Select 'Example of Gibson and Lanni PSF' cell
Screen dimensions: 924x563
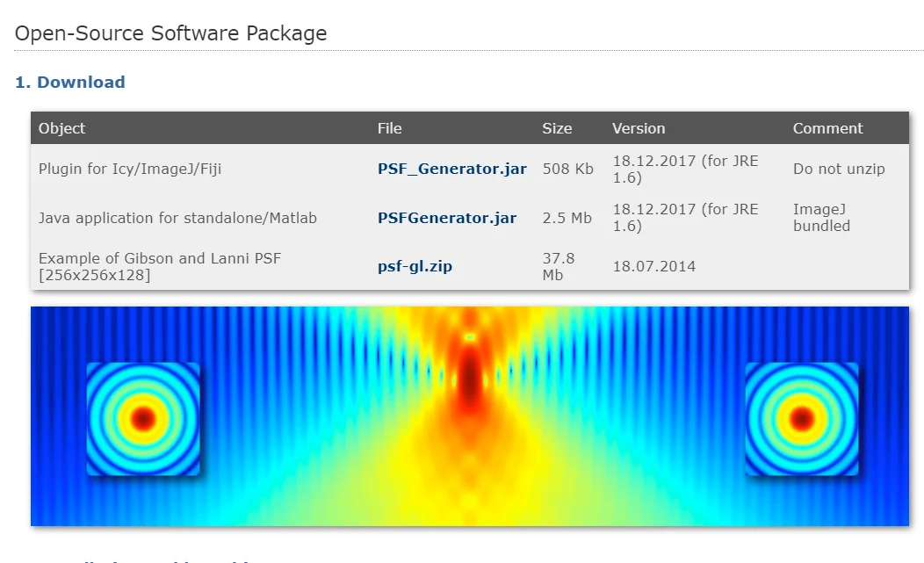point(160,266)
